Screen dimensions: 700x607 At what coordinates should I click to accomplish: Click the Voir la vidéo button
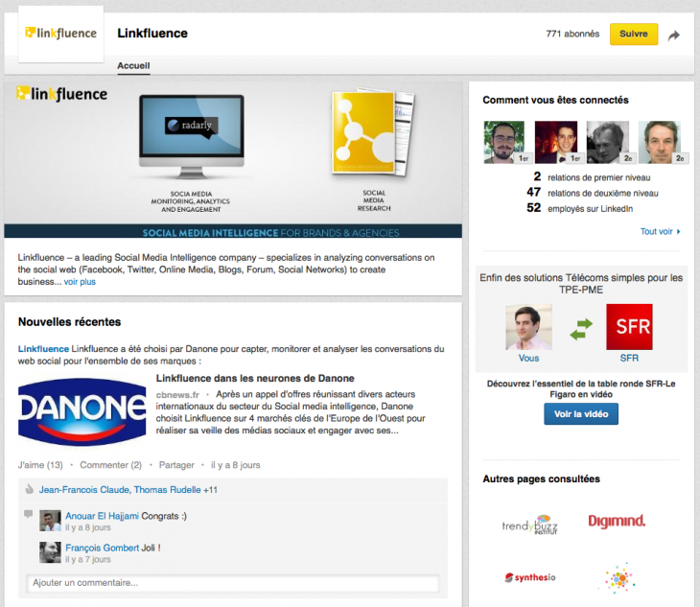(581, 413)
